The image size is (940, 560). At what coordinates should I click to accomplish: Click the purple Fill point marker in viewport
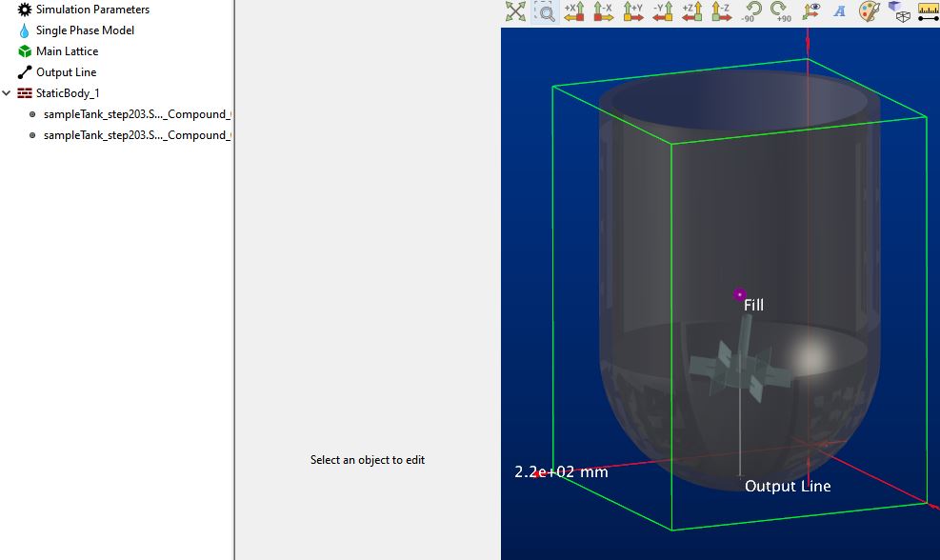tap(739, 294)
